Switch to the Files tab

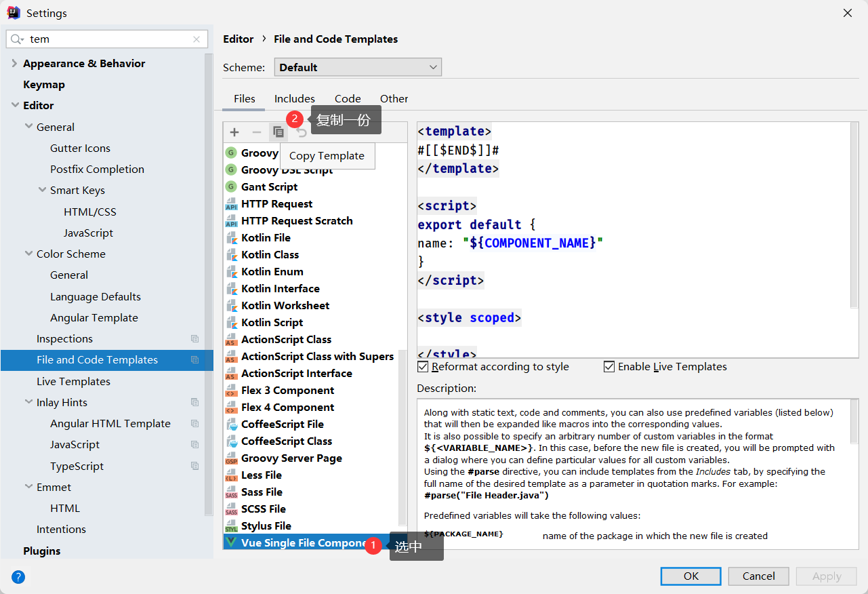[x=245, y=98]
